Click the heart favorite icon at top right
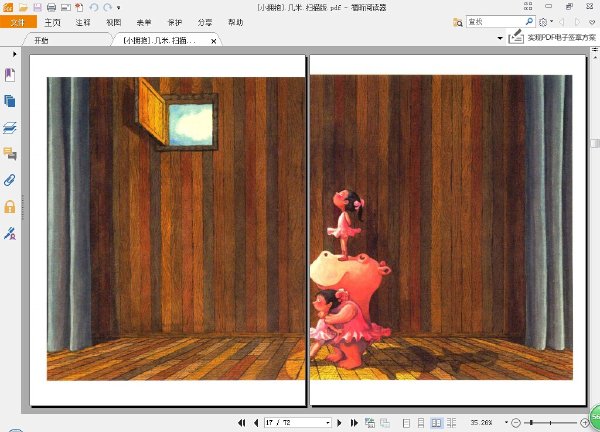 click(592, 23)
